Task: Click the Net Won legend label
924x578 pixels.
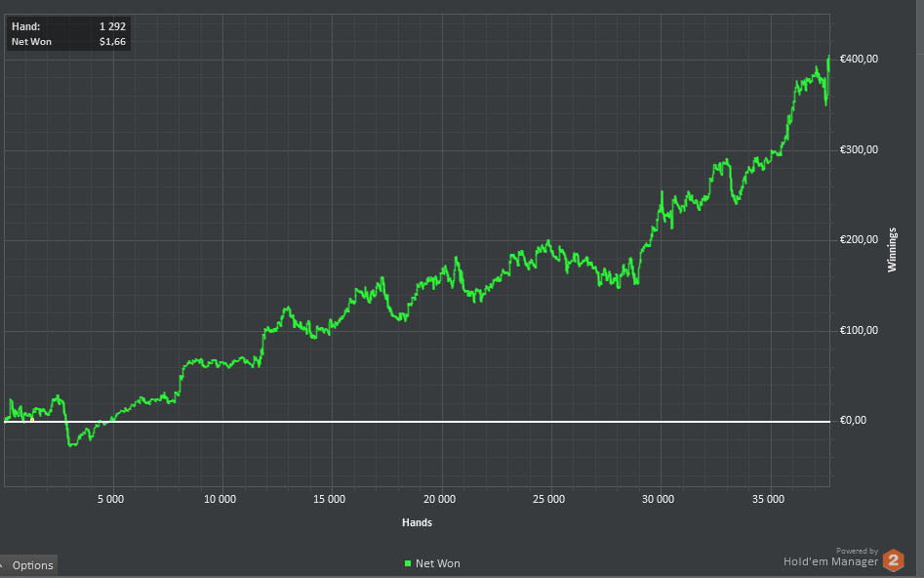Action: tap(438, 563)
